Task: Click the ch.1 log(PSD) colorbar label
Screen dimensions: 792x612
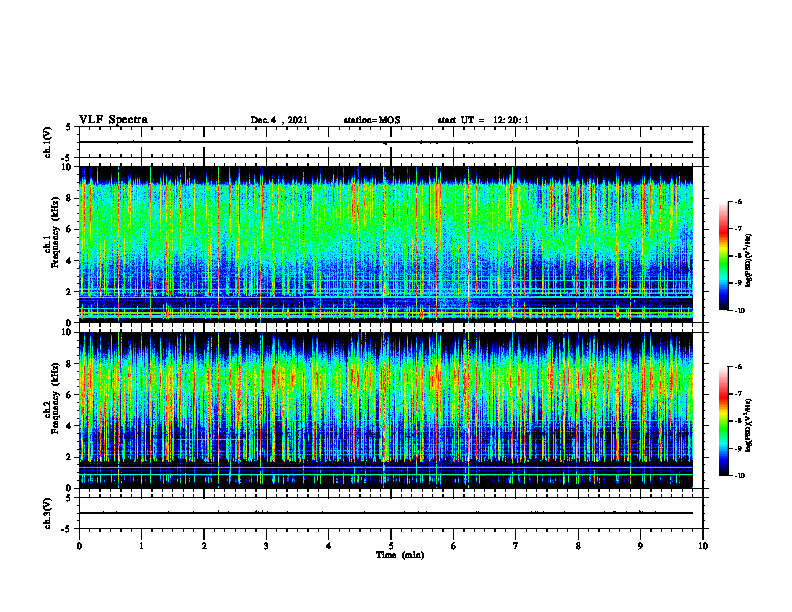Action: (749, 261)
